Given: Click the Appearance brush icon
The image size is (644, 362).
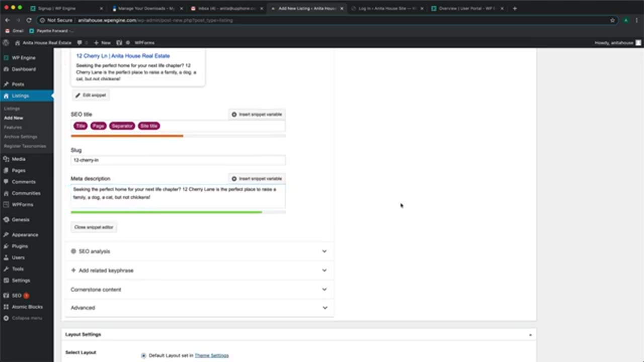Looking at the screenshot, I should [6, 235].
